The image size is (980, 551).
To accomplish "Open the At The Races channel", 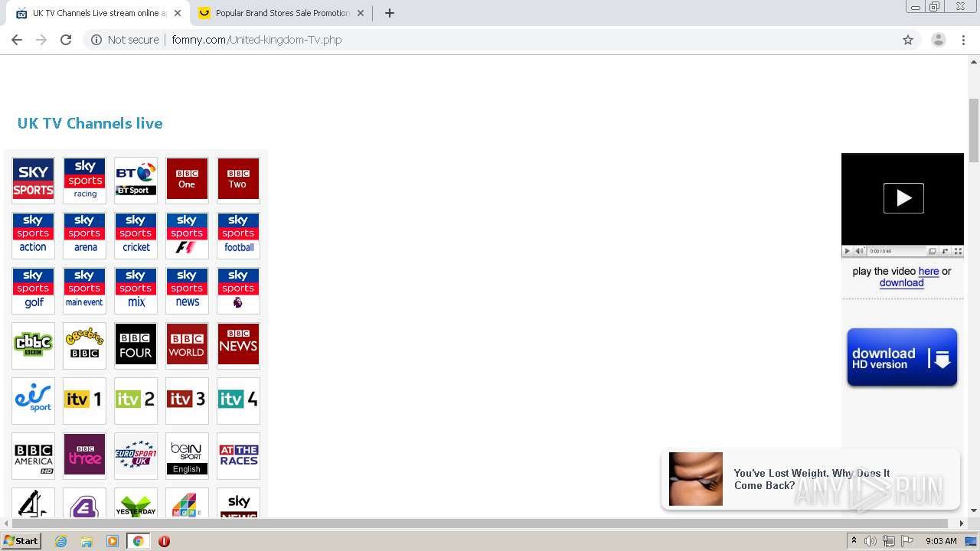I will [x=238, y=456].
